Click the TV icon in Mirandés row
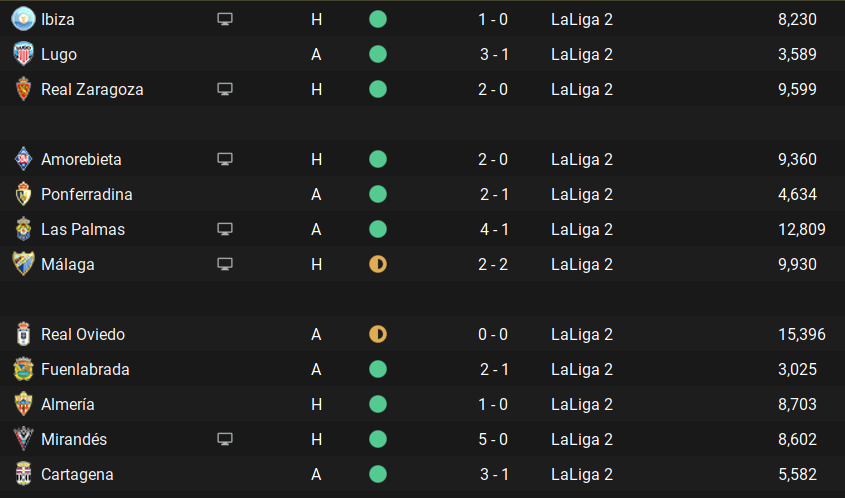845x498 pixels. click(225, 439)
